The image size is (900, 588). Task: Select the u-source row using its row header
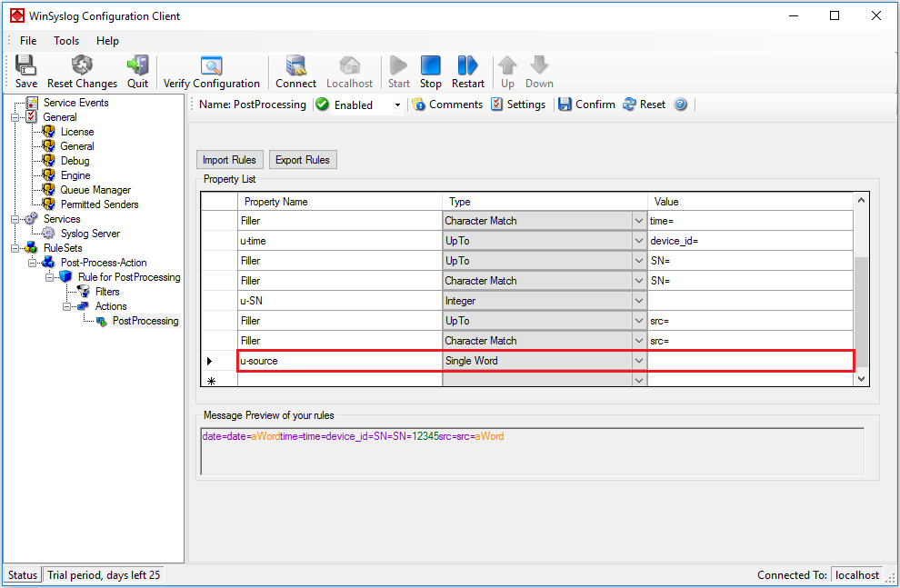(x=219, y=361)
